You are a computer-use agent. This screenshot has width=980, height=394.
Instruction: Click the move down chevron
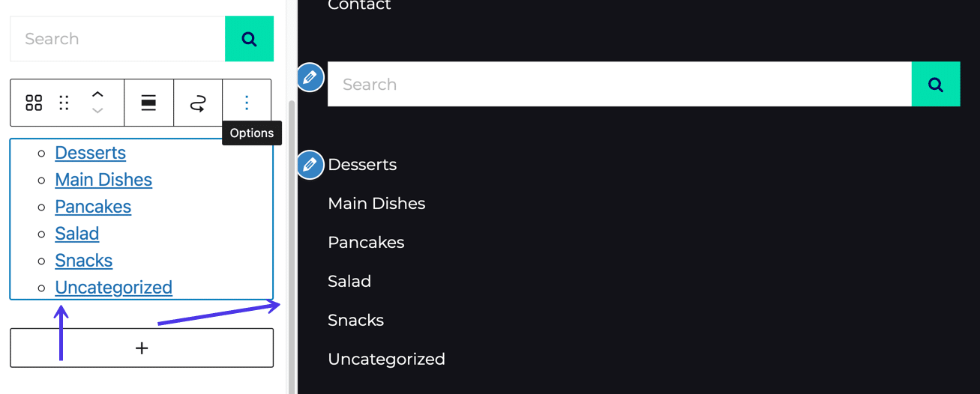tap(97, 112)
